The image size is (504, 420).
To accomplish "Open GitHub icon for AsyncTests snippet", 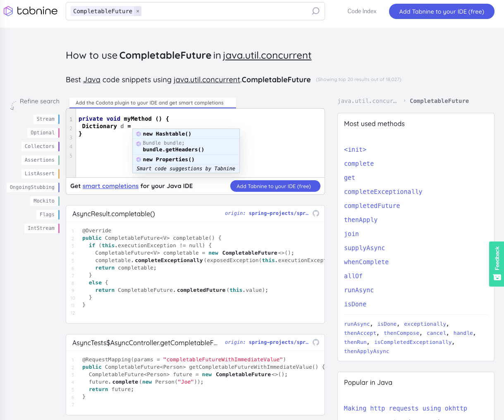I will click(316, 342).
